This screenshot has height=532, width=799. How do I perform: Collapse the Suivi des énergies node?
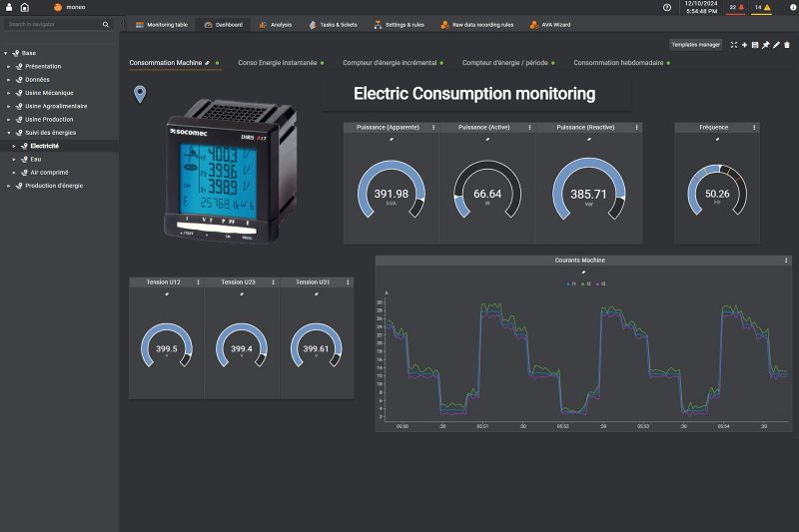8,133
